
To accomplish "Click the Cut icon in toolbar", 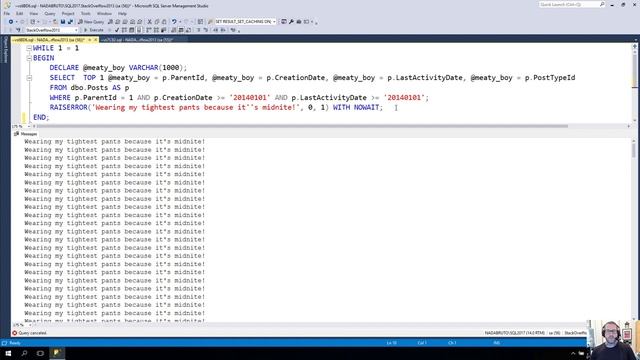I will pos(149,22).
